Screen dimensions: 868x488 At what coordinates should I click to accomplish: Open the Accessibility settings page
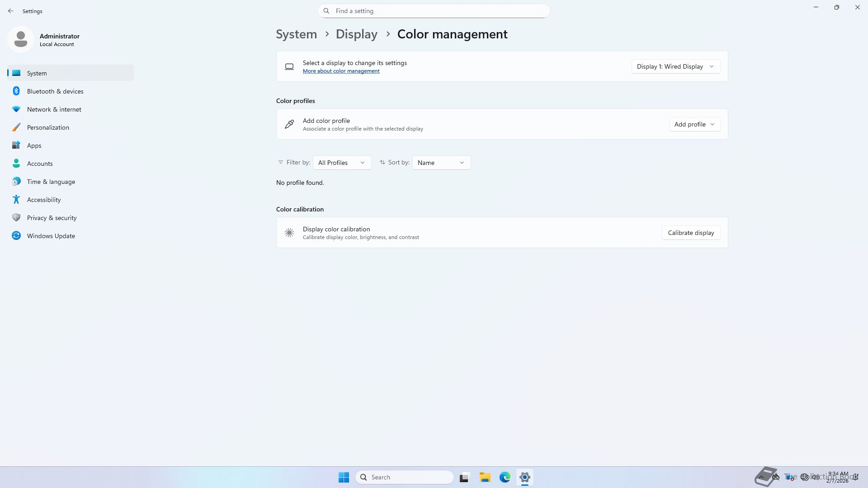pos(44,200)
